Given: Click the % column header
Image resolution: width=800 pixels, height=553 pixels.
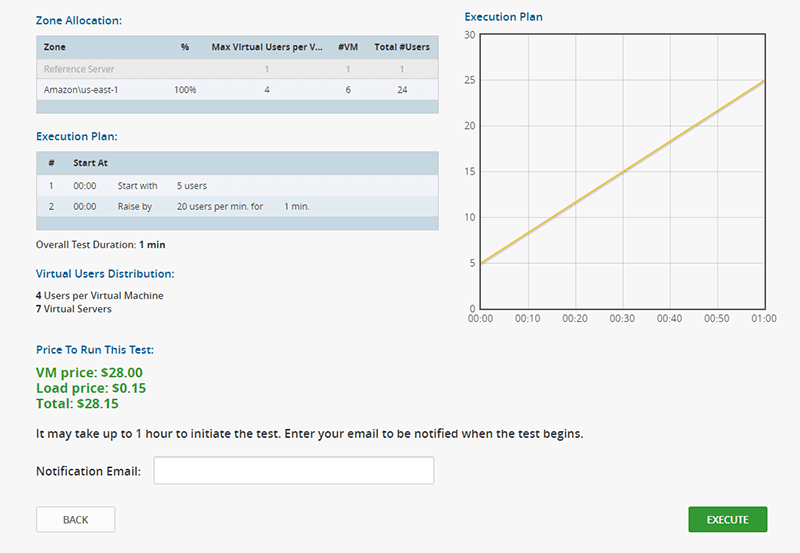Looking at the screenshot, I should click(x=185, y=47).
